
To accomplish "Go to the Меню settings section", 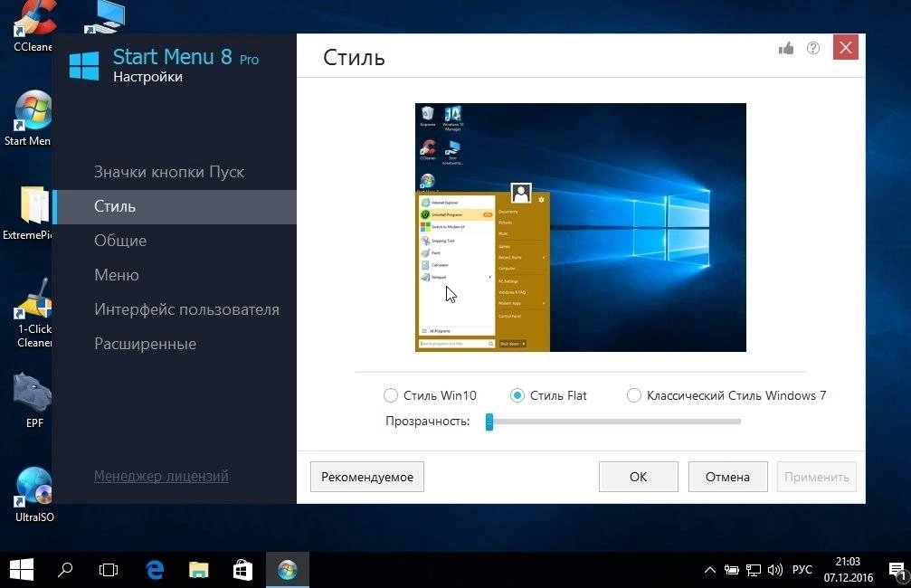I will [x=117, y=275].
